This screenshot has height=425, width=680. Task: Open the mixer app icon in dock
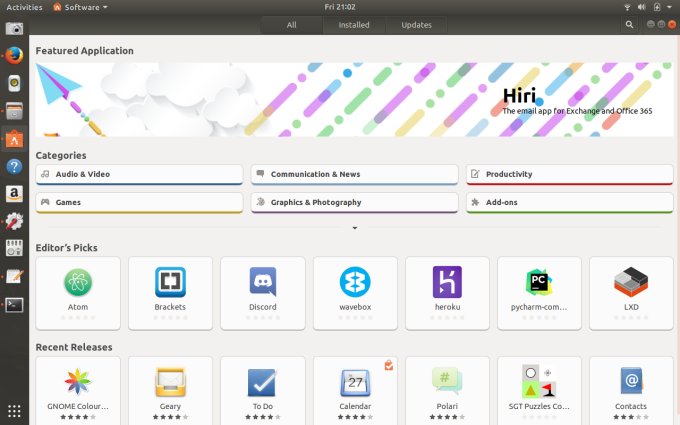pos(14,248)
